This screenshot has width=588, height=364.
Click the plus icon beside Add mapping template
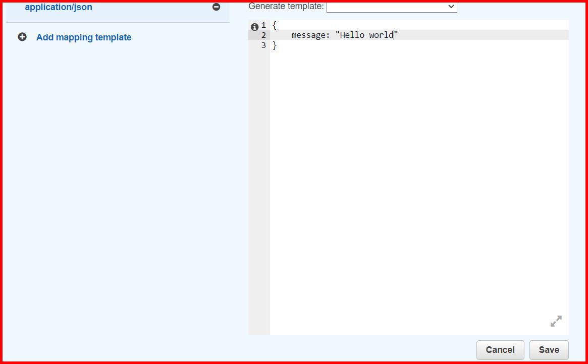pos(21,37)
